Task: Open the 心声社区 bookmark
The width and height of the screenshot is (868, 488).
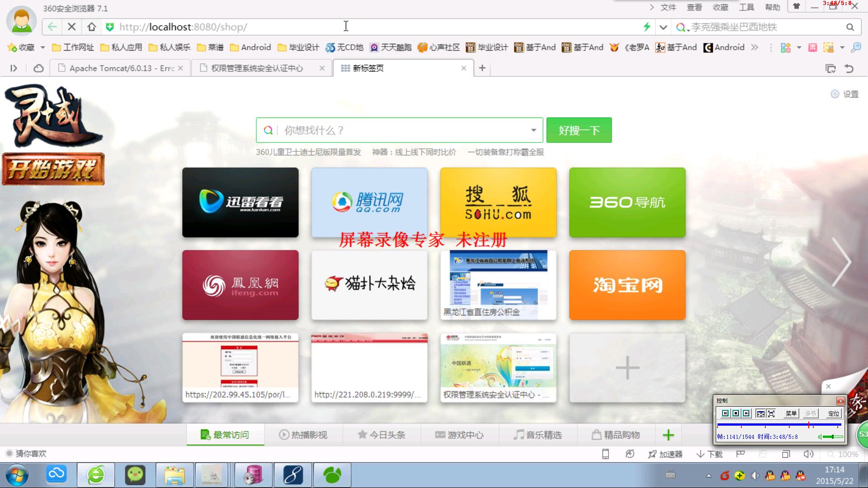Action: click(439, 47)
